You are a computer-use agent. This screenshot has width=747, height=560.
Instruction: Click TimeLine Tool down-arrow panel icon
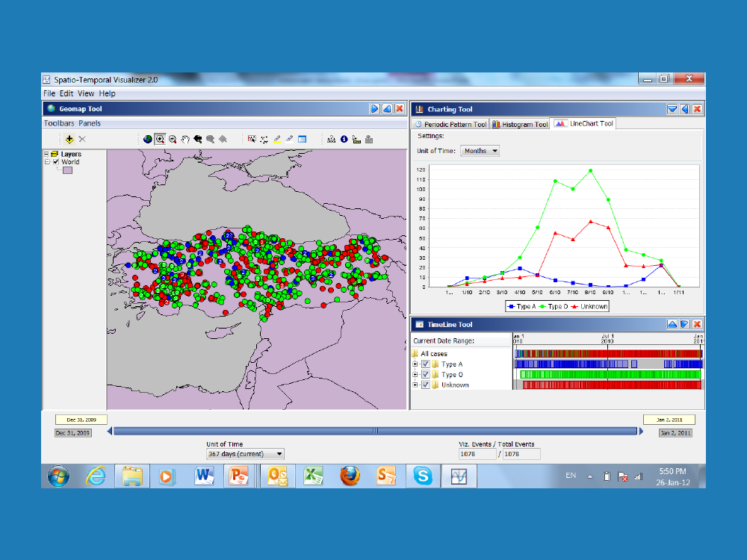pos(684,324)
